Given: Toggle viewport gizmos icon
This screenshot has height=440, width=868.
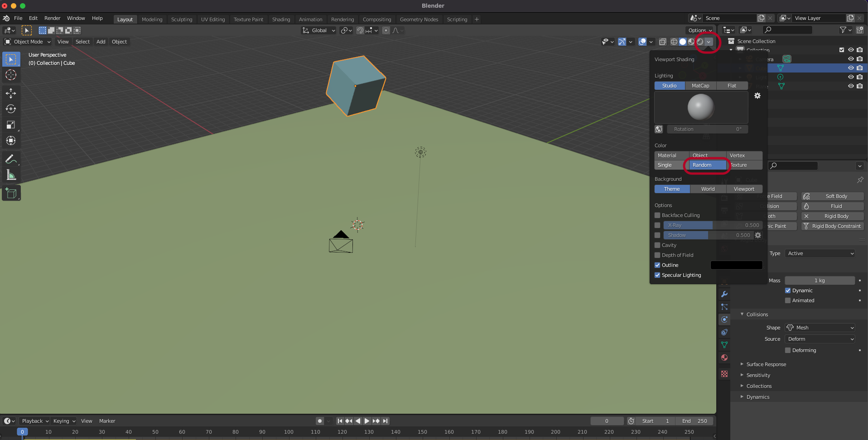Looking at the screenshot, I should pos(622,42).
